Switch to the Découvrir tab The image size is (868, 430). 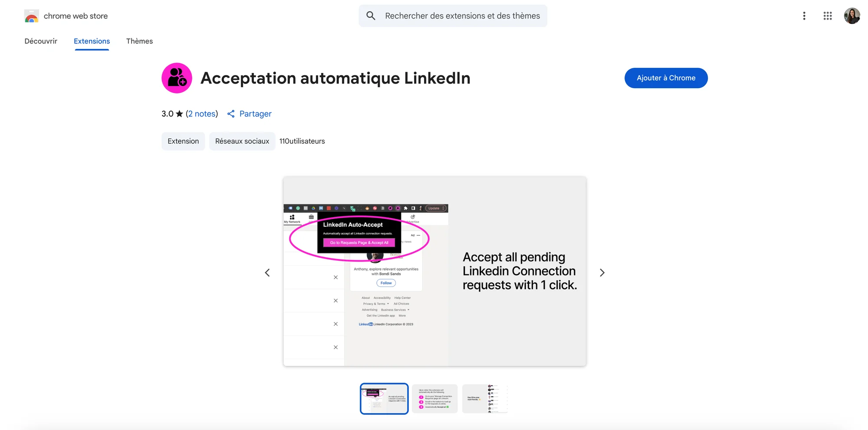(41, 41)
